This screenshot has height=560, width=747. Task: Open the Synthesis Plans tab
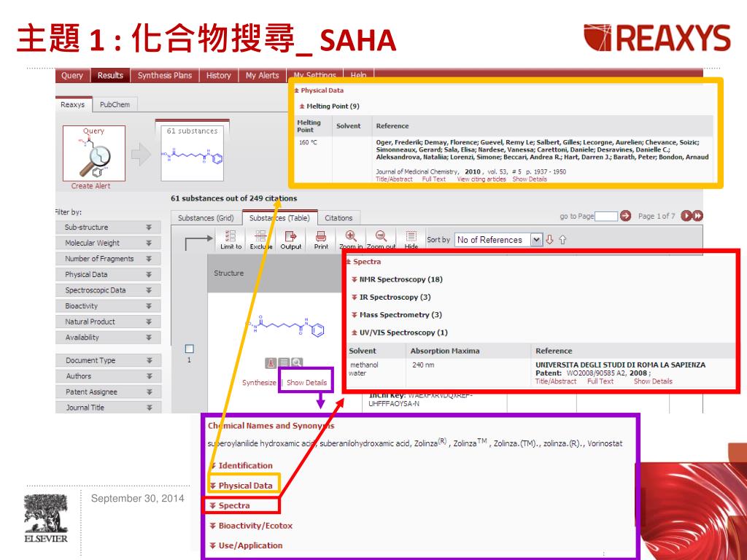164,75
